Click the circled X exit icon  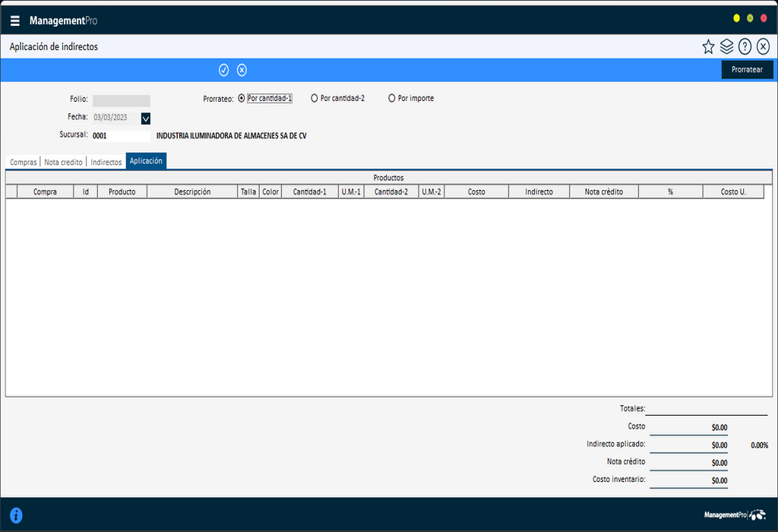[x=763, y=46]
